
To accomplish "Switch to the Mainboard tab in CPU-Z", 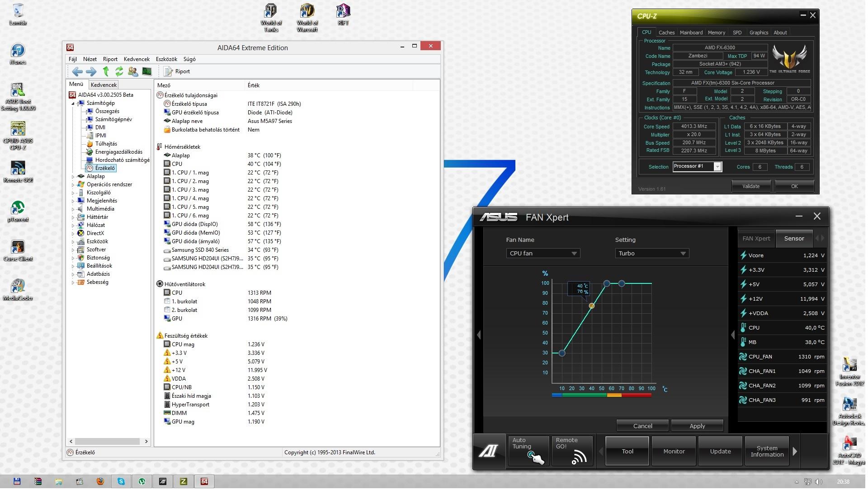I will (691, 33).
